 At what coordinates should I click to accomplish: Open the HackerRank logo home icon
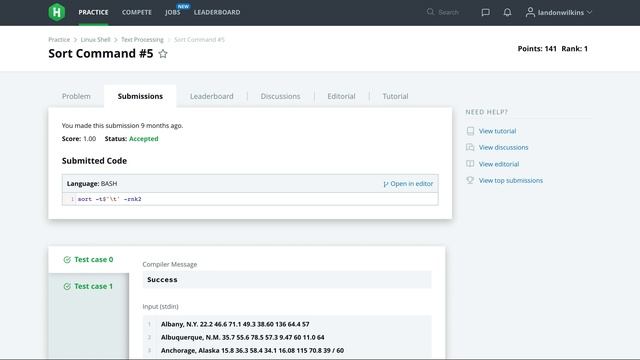[x=57, y=12]
